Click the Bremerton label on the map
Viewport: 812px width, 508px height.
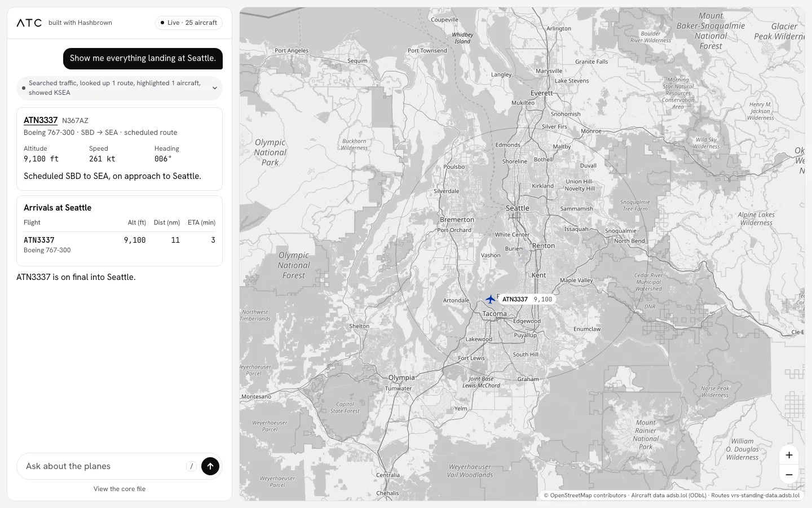coord(457,220)
